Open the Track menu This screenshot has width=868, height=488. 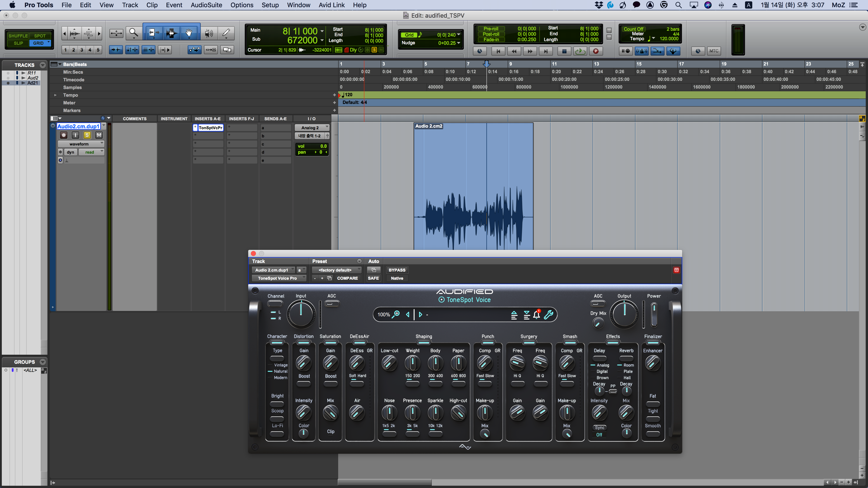(130, 5)
